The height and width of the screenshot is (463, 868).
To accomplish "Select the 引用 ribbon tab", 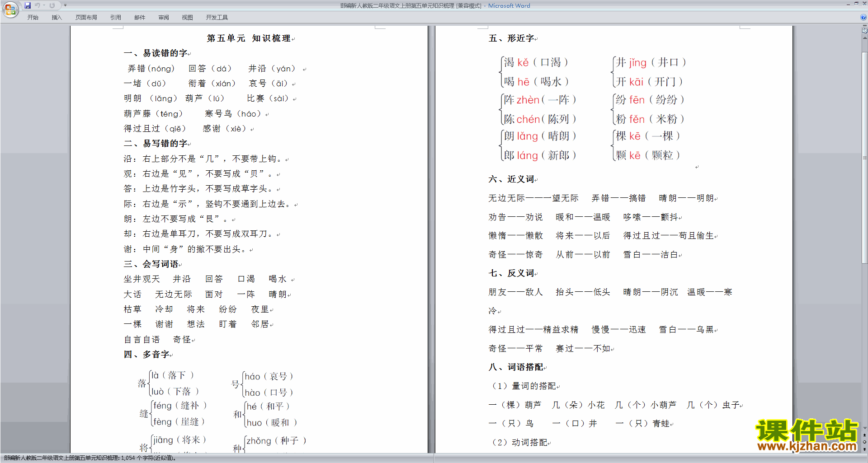I will pos(116,18).
